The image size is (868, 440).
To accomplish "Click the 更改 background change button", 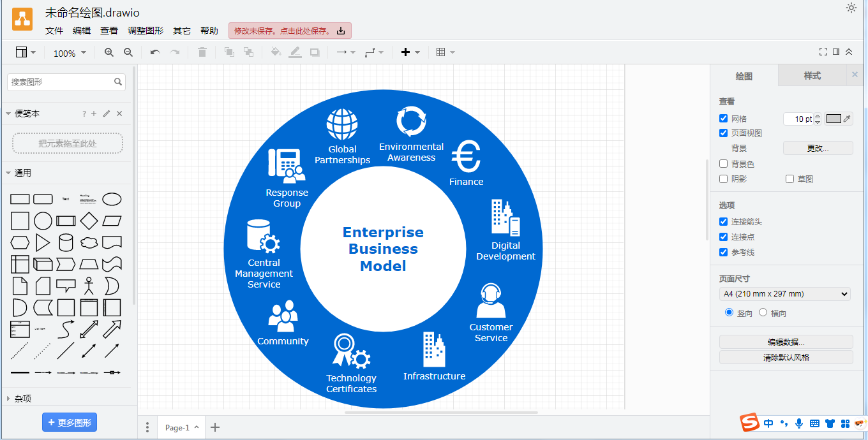I will pyautogui.click(x=818, y=148).
